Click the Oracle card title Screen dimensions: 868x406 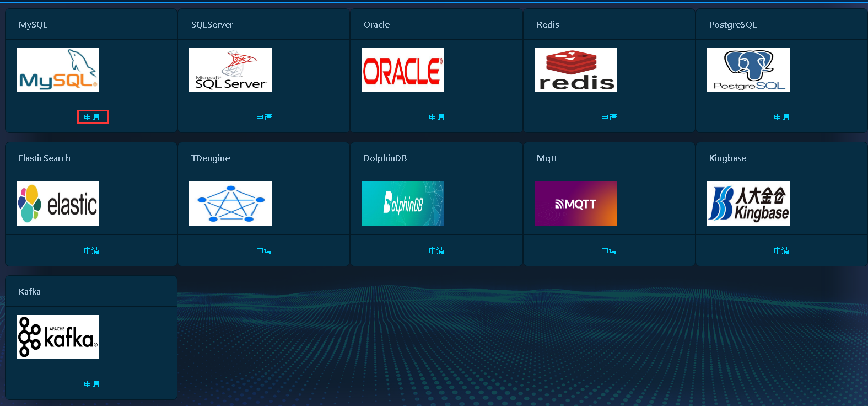click(x=377, y=25)
